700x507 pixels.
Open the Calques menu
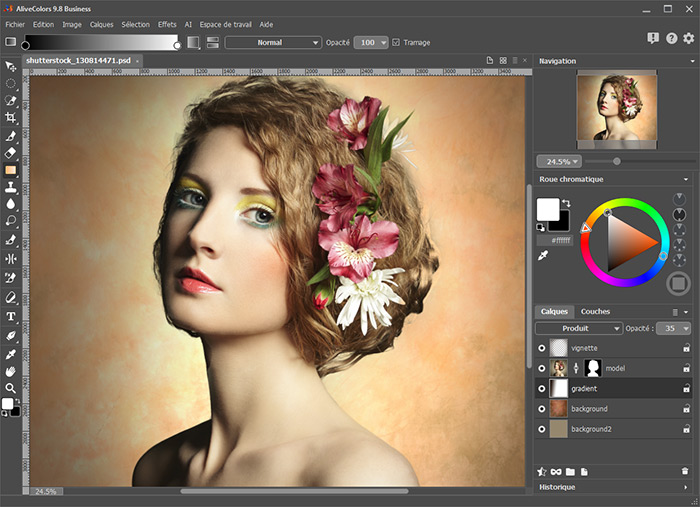point(101,25)
